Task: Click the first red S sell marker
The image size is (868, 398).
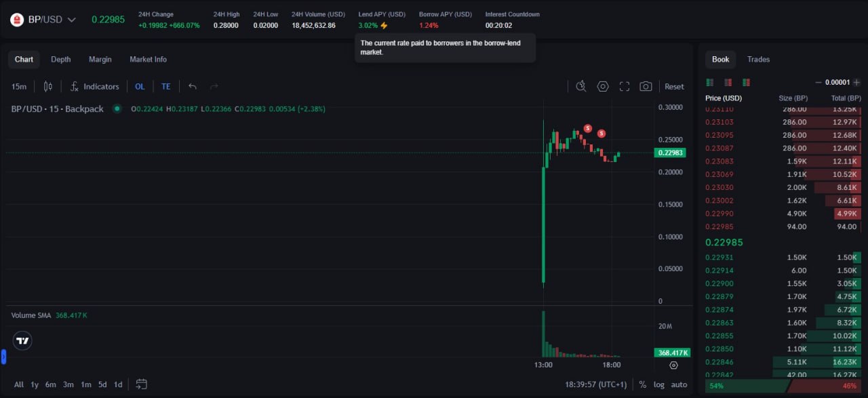Action: [588, 128]
